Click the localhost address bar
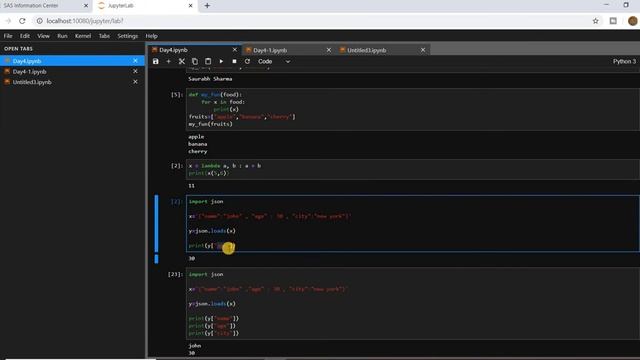 tap(310, 21)
